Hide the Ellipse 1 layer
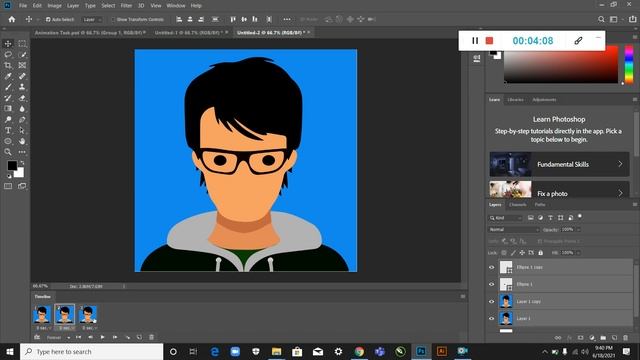The image size is (640, 360). [491, 284]
